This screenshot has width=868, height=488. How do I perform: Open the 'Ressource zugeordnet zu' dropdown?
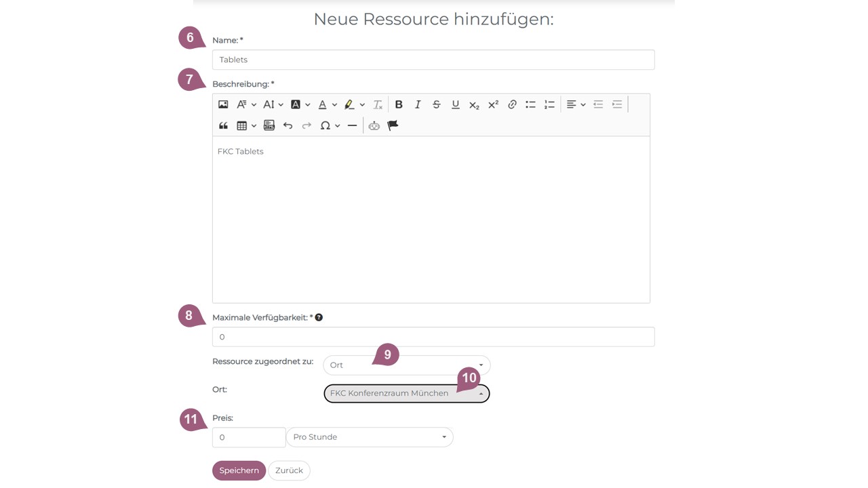406,365
